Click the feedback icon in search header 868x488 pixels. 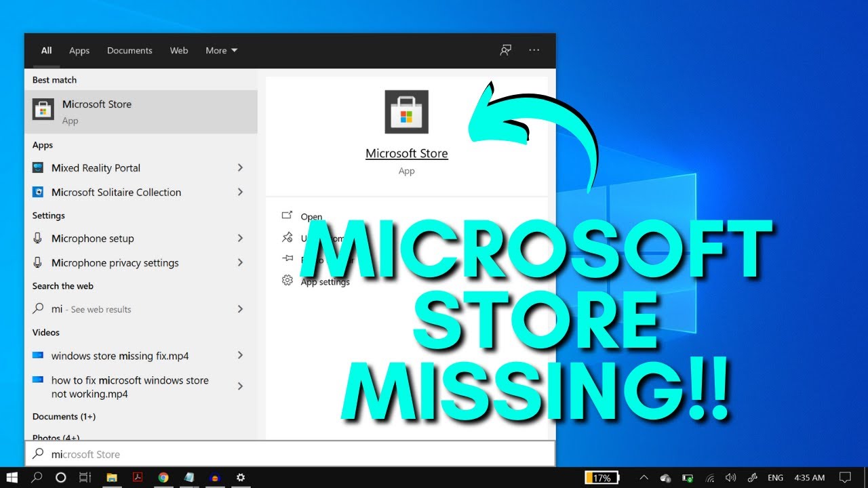pyautogui.click(x=506, y=50)
